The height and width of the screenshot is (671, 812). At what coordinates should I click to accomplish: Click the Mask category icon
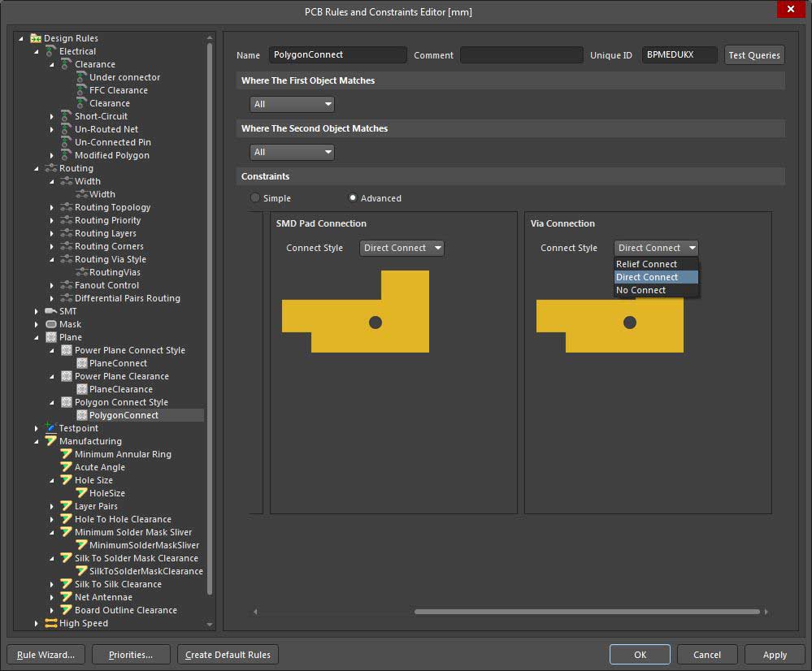pos(51,324)
